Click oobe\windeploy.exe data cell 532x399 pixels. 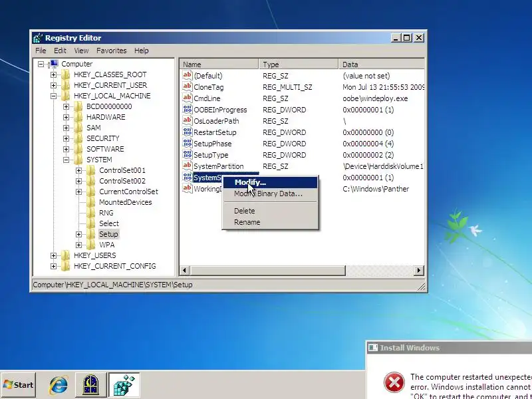pyautogui.click(x=375, y=98)
